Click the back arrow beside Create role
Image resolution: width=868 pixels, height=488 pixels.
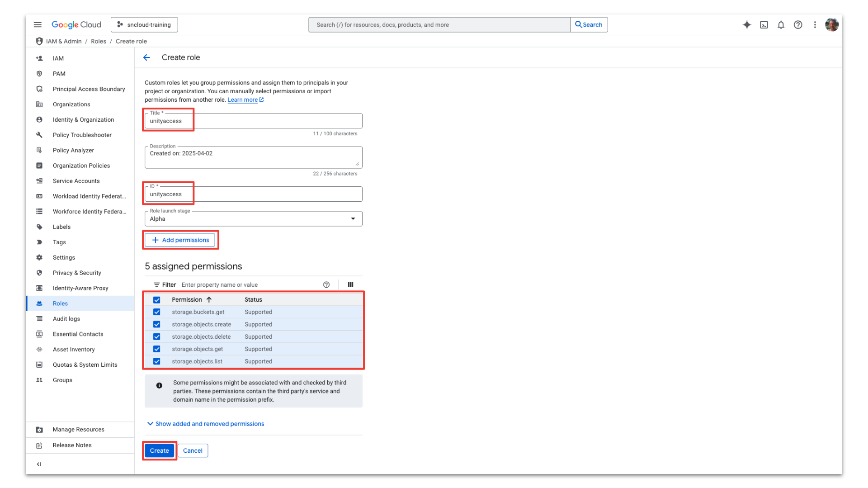(x=146, y=57)
